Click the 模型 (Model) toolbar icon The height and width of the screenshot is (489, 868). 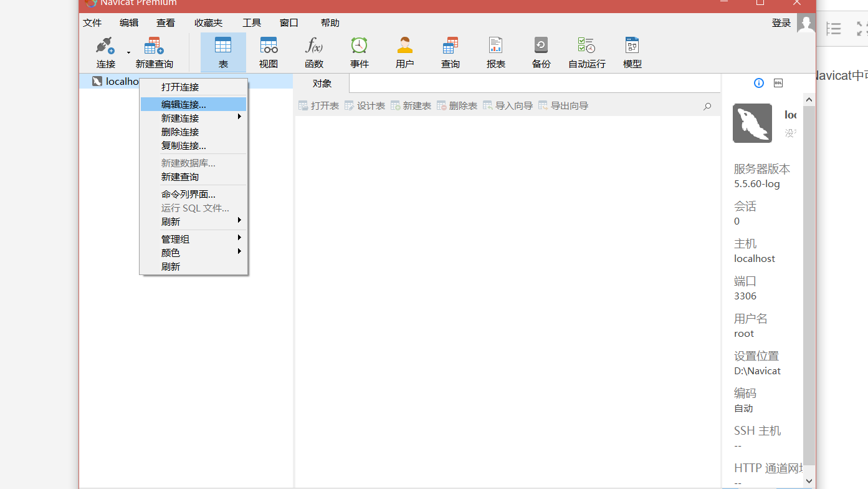click(631, 51)
